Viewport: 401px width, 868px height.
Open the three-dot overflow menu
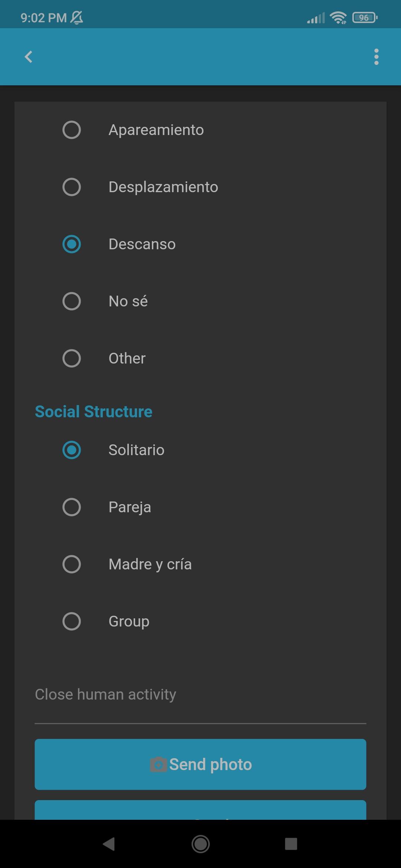[376, 57]
